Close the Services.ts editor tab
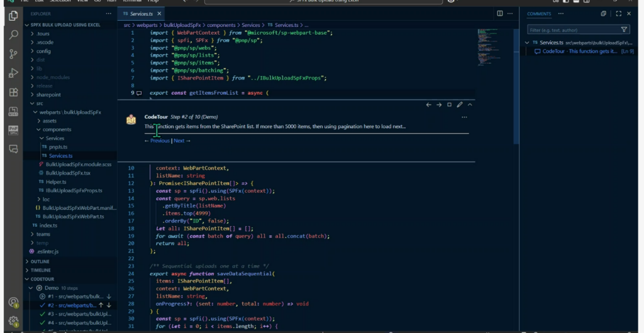Viewport: 644px width, 333px height. (x=159, y=14)
